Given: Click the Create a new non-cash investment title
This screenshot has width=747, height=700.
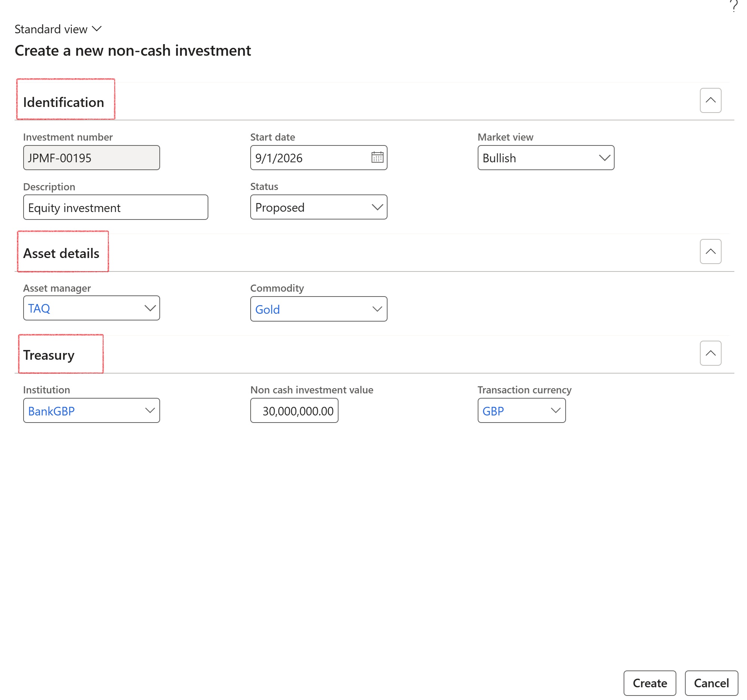Looking at the screenshot, I should (x=133, y=51).
